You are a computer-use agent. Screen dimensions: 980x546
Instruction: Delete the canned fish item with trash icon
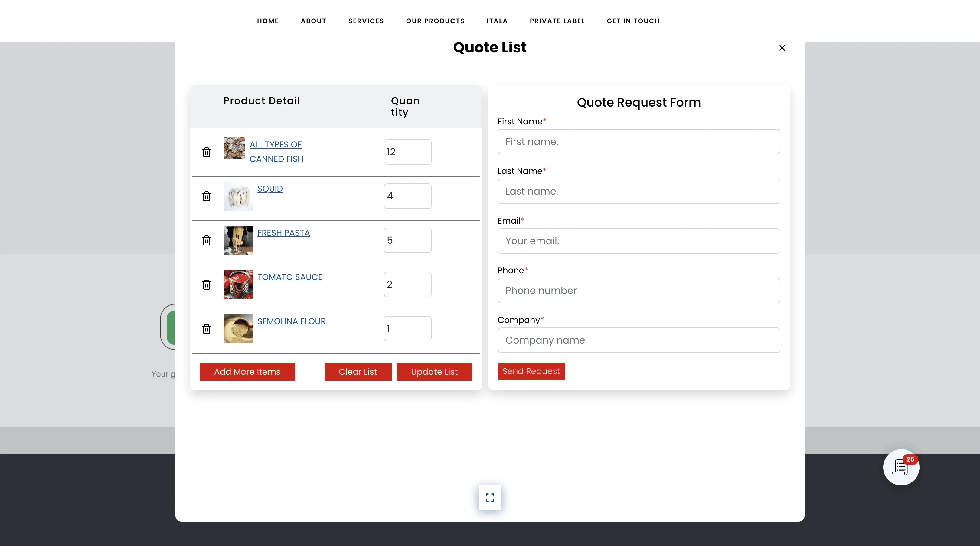pyautogui.click(x=206, y=152)
